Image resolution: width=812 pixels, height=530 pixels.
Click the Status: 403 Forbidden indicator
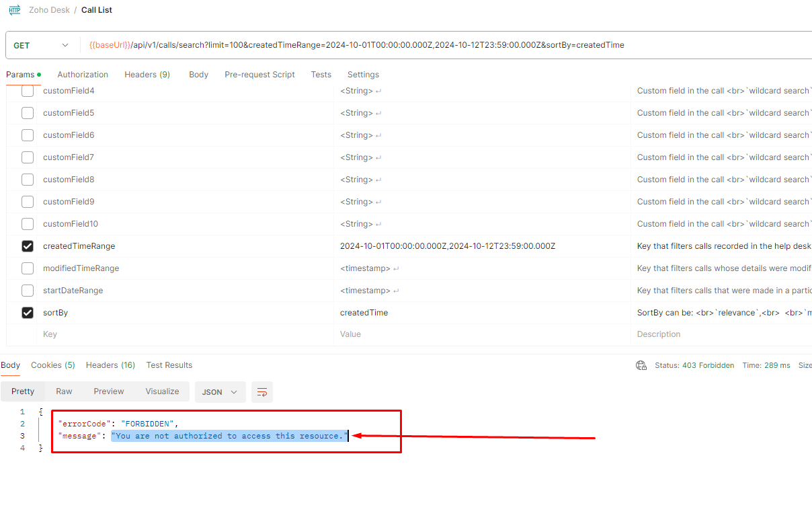click(x=694, y=365)
